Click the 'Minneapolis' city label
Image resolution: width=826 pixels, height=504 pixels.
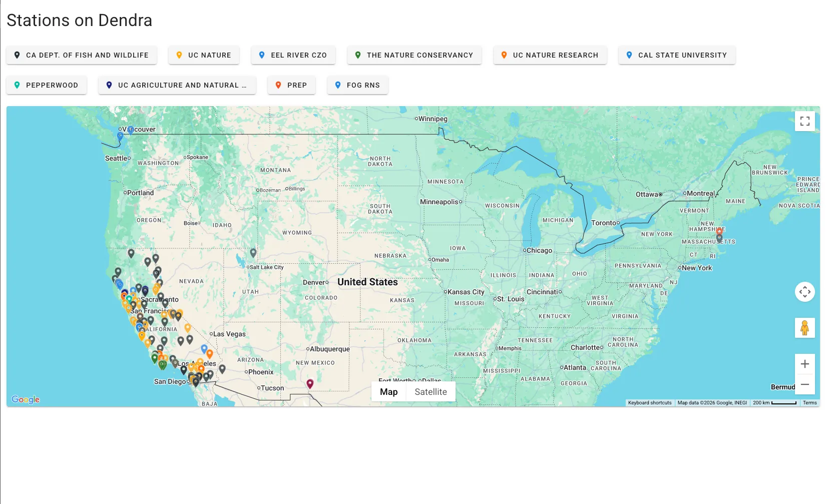click(x=439, y=202)
